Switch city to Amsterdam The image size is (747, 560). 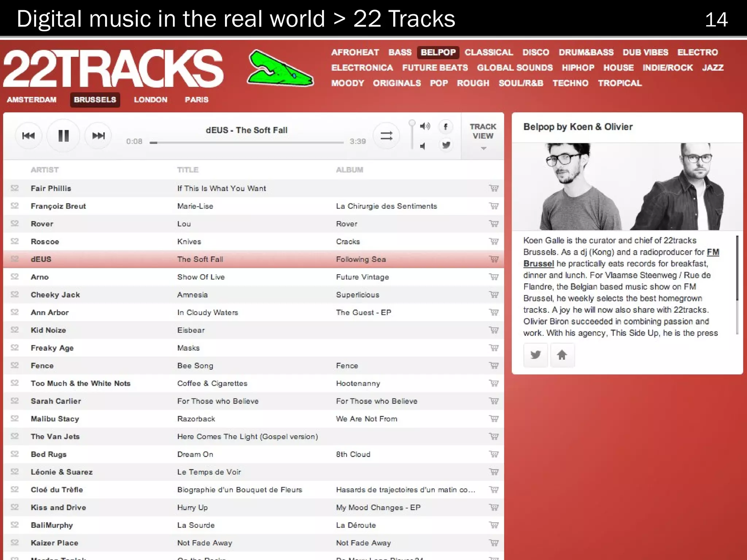click(32, 100)
